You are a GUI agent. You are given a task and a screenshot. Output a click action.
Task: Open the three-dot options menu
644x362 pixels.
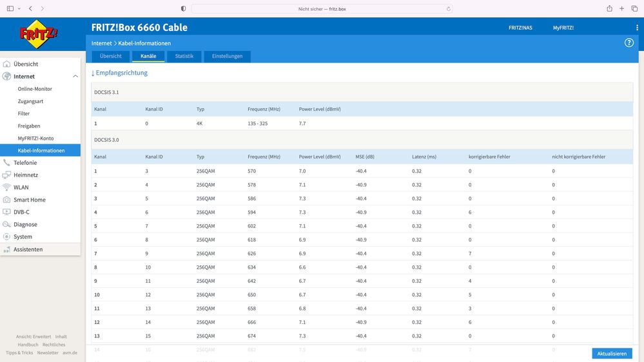(637, 28)
